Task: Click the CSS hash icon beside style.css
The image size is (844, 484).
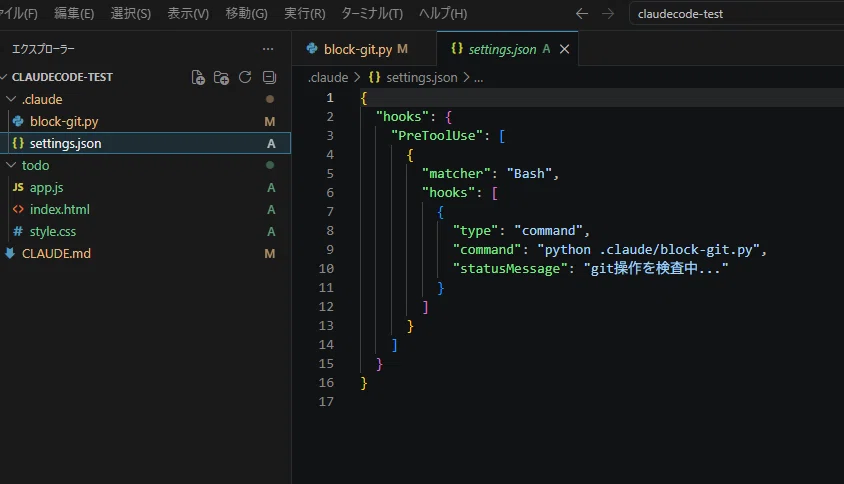Action: pyautogui.click(x=18, y=232)
